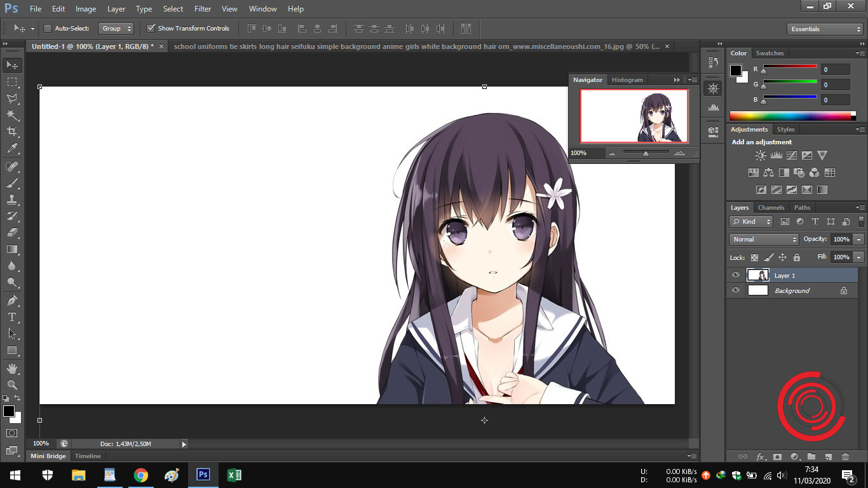Switch to the Channels tab

[771, 208]
